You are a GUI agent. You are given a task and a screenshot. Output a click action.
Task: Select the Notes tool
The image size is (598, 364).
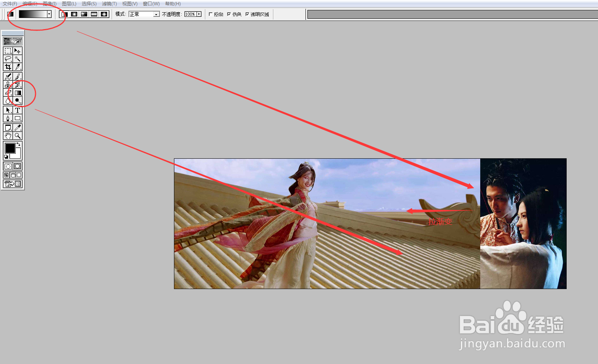[x=8, y=128]
